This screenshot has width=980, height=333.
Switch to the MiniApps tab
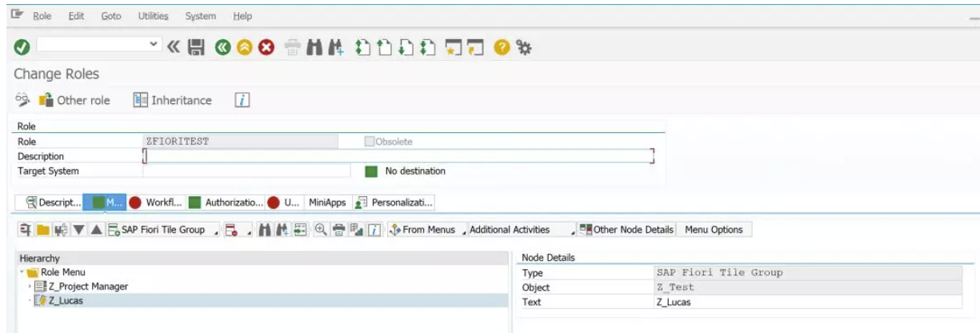327,203
